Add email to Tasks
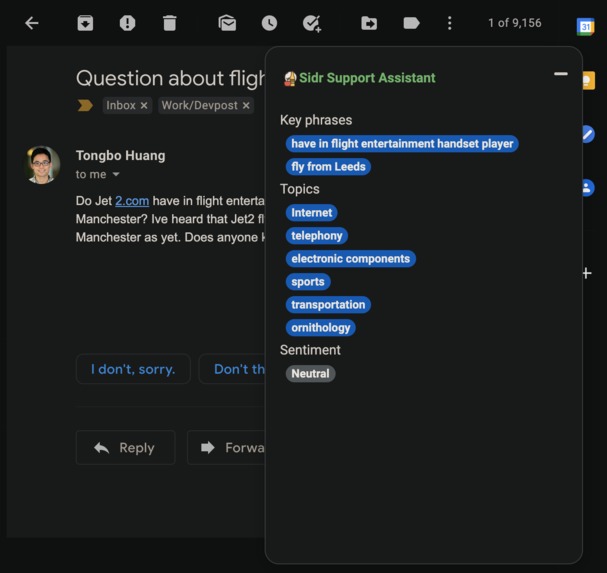Viewport: 607px width, 573px height. [312, 24]
